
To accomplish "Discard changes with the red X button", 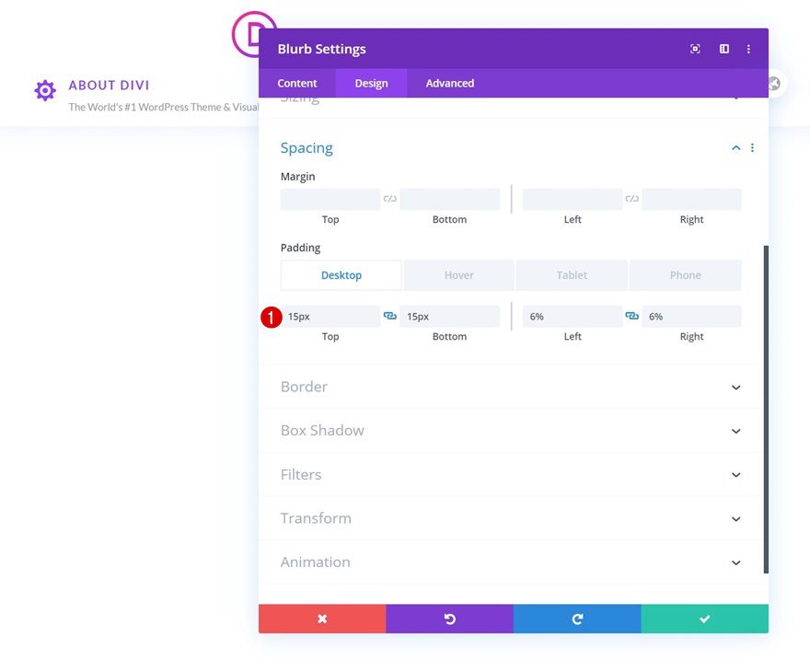I will click(321, 618).
